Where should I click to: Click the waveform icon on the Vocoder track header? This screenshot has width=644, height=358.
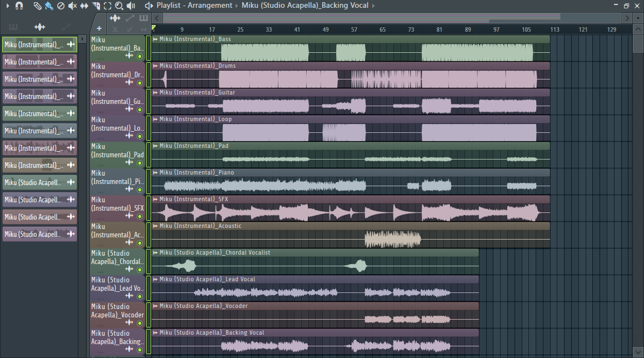(129, 322)
